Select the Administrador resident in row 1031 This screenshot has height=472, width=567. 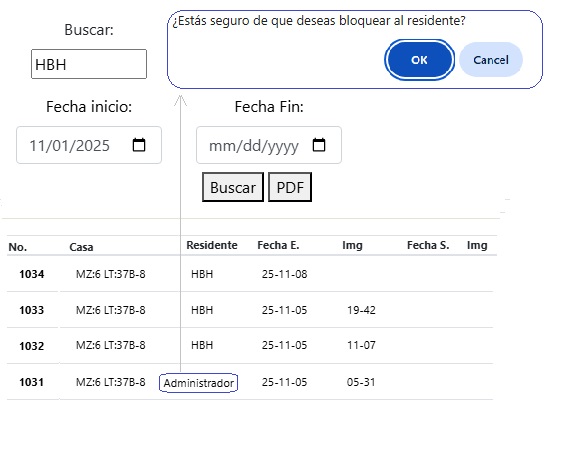pyautogui.click(x=199, y=383)
